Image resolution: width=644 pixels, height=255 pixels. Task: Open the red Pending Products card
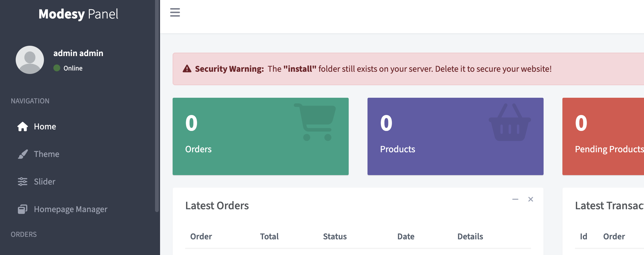[603, 136]
